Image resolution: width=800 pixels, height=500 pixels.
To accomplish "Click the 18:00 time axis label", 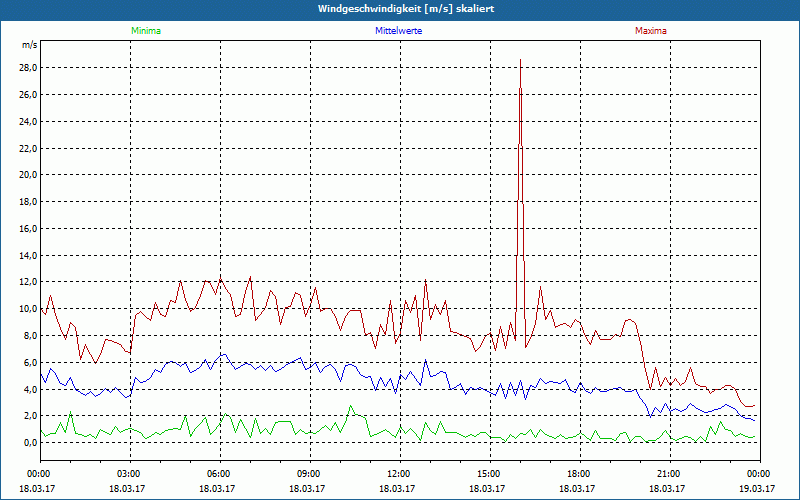I will pyautogui.click(x=580, y=474).
